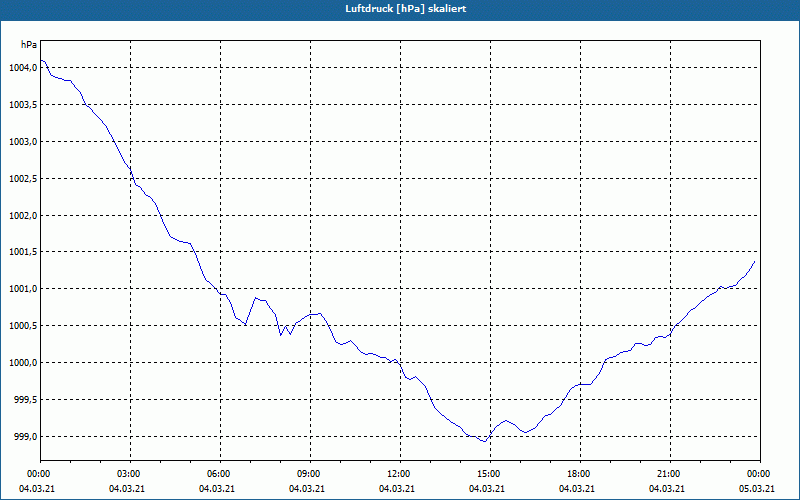Click the 'hPa' unit label on the y-axis
This screenshot has width=800, height=500.
29,45
